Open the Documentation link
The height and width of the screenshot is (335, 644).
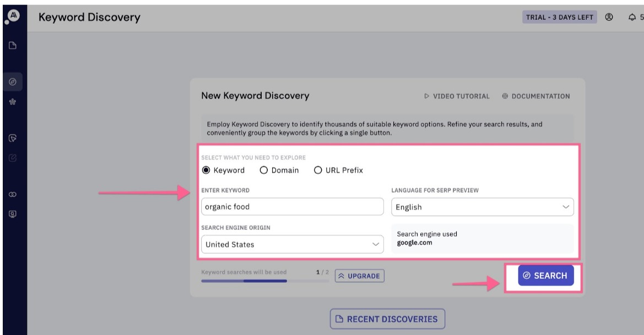pyautogui.click(x=540, y=95)
